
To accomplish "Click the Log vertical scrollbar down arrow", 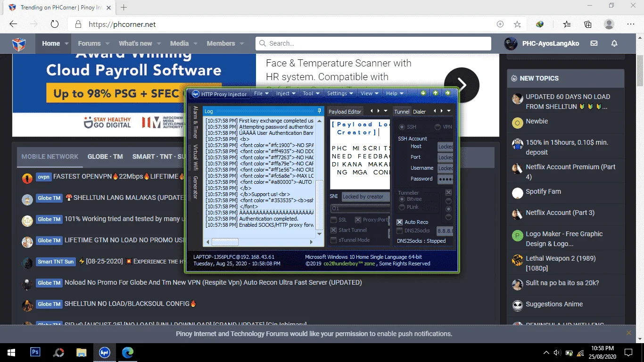I will point(319,234).
